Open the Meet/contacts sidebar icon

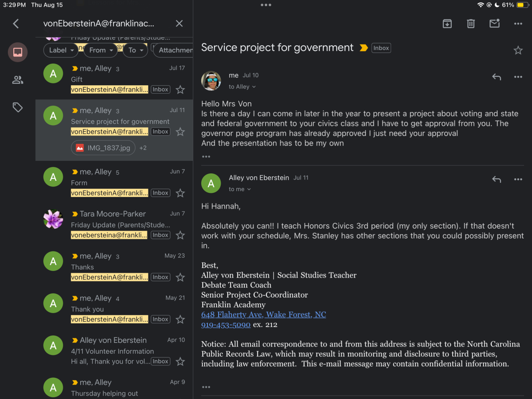pos(17,80)
